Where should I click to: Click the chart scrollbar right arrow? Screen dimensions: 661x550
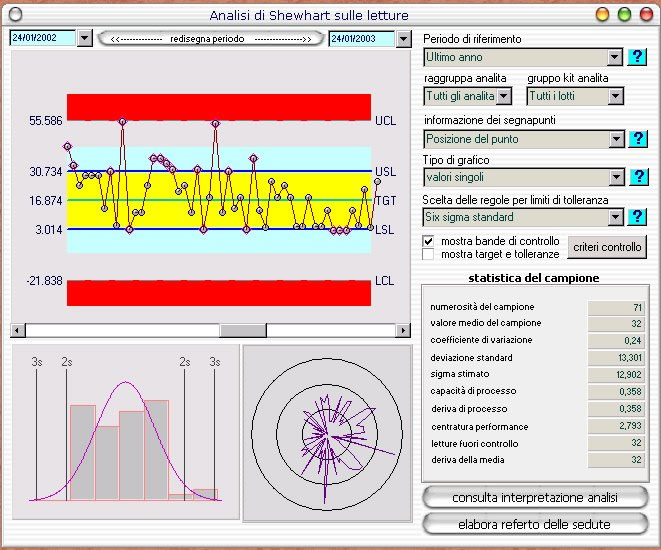tap(403, 330)
